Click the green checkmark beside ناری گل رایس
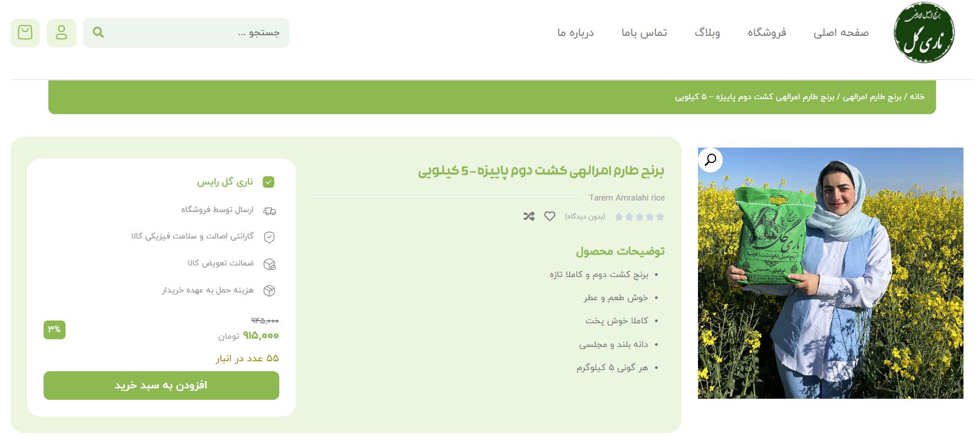Screen dimensions: 980x445 [x=269, y=182]
